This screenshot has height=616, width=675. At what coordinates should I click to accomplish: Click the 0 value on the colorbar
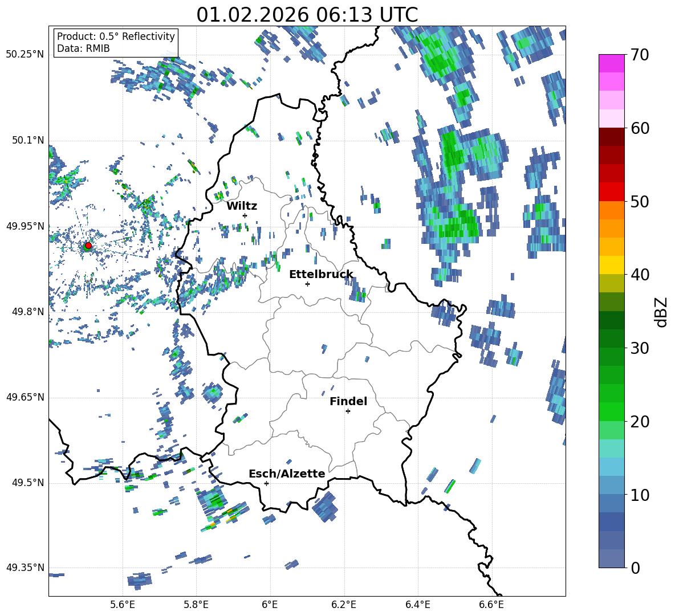(635, 568)
